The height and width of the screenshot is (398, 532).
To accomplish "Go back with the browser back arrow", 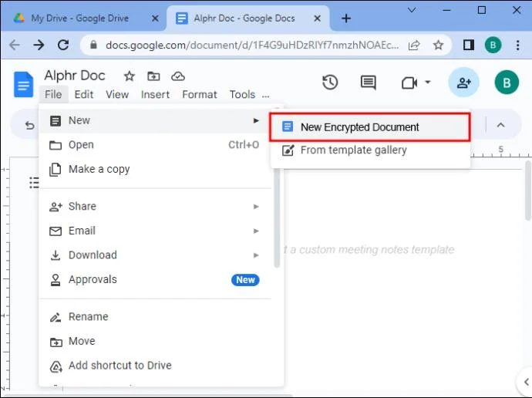I will (15, 45).
